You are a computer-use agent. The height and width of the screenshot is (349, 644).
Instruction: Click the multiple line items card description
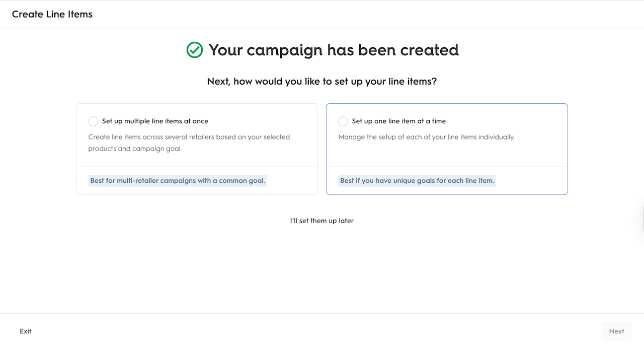tap(189, 143)
